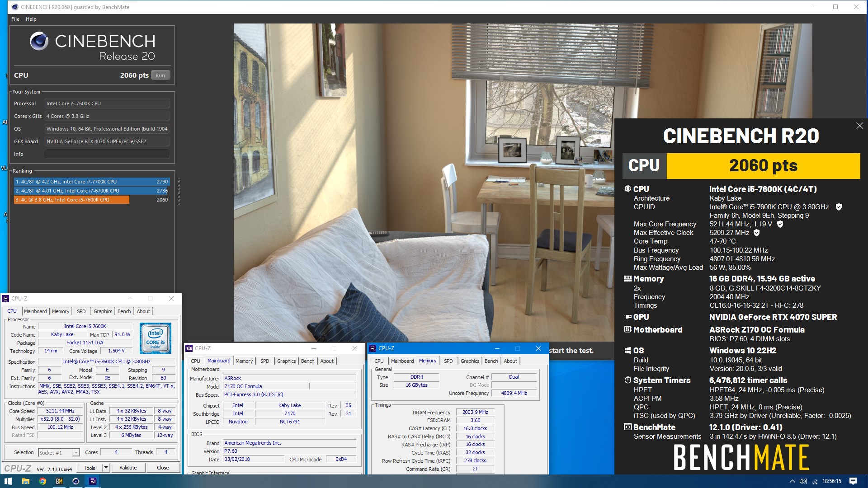Open Mainboard tab in Memory CPU-Z window
The image size is (868, 488).
coord(402,361)
